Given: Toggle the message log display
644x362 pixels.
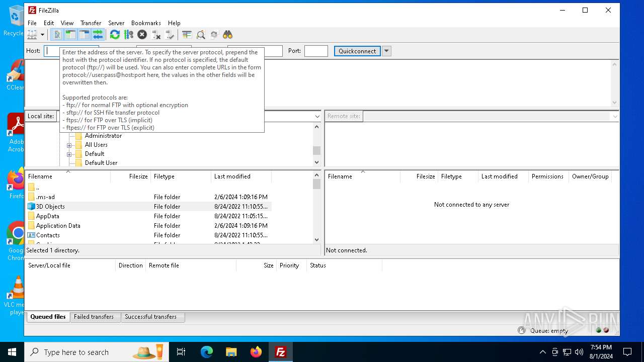Looking at the screenshot, I should 57,35.
